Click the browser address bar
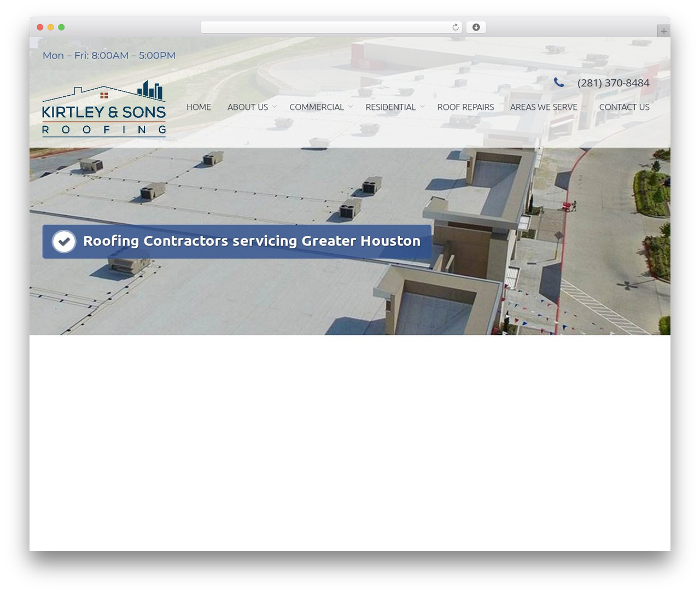Image resolution: width=700 pixels, height=593 pixels. click(331, 27)
